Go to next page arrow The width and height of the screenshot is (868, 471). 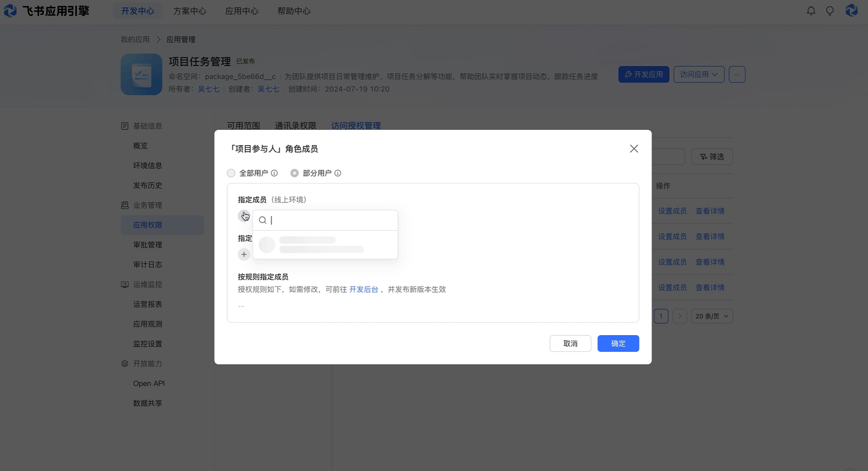(x=680, y=316)
